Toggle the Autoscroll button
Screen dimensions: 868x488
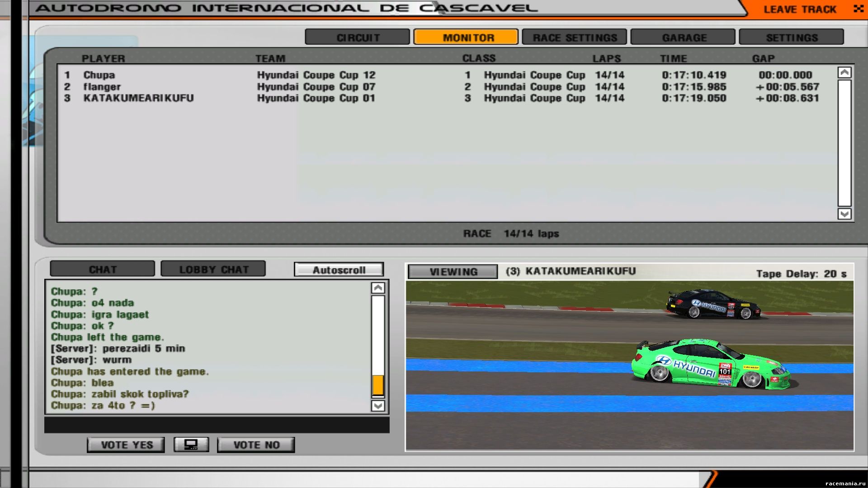click(339, 270)
